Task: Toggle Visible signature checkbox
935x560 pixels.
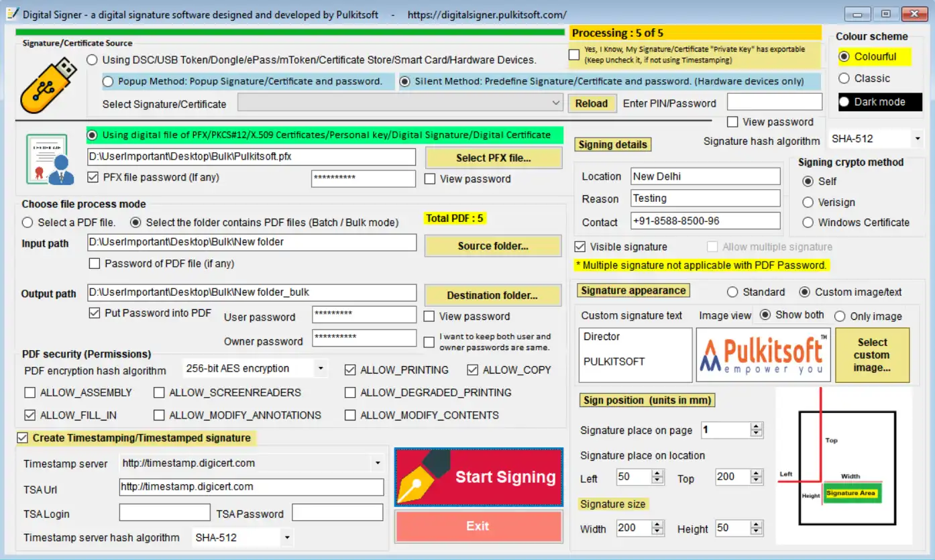Action: [581, 247]
